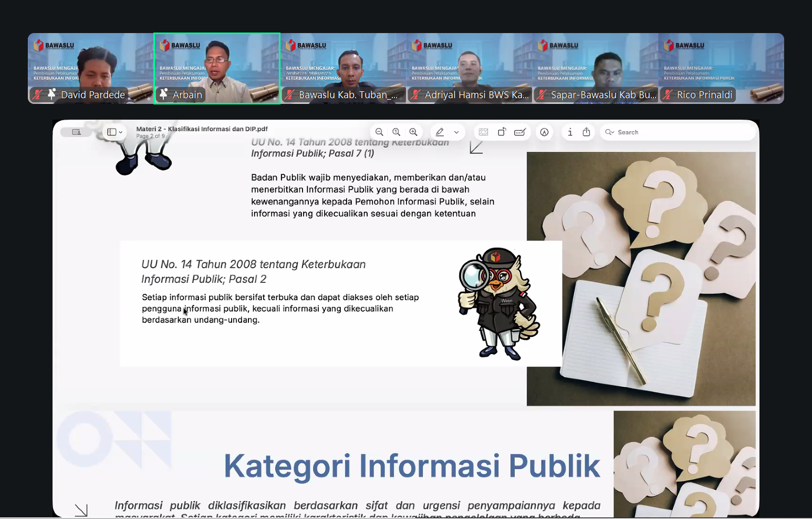Click the grey pill button left of sidebar icon
Image resolution: width=812 pixels, height=519 pixels.
[76, 132]
